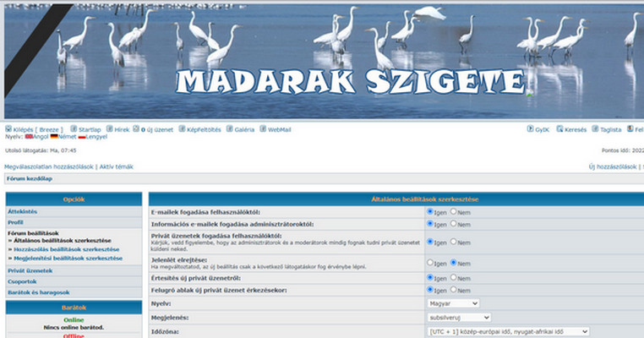644x338 pixels.
Task: Click the Startlap icon
Action: click(74, 129)
